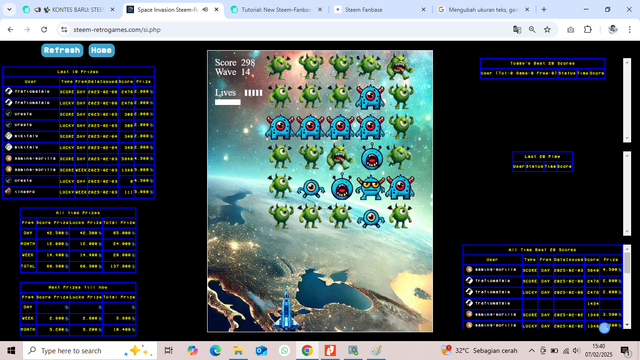The height and width of the screenshot is (360, 640).
Task: Open the site information icon in the address bar
Action: [x=64, y=29]
